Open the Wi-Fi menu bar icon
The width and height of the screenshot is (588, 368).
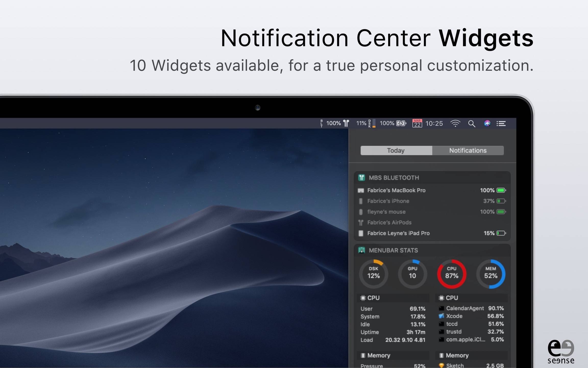click(x=455, y=123)
